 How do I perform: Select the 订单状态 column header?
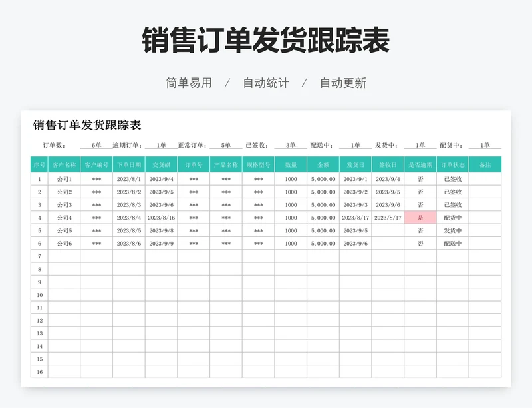pyautogui.click(x=453, y=165)
